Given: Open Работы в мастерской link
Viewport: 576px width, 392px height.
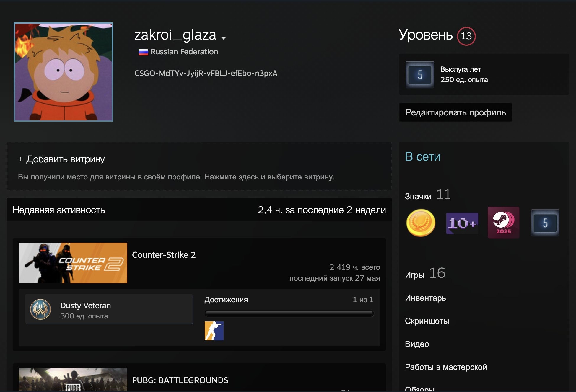Looking at the screenshot, I should pos(446,367).
